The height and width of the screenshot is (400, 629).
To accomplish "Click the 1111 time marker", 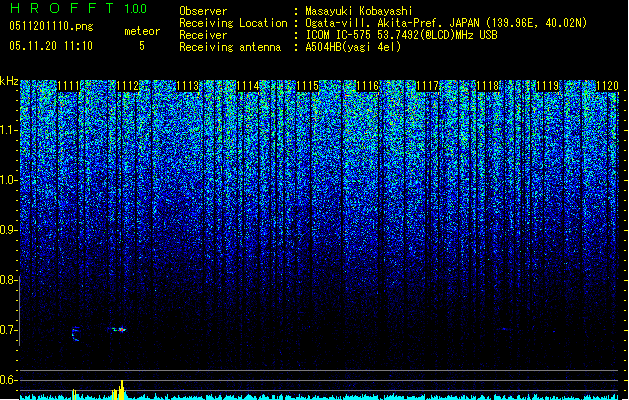I will (68, 86).
